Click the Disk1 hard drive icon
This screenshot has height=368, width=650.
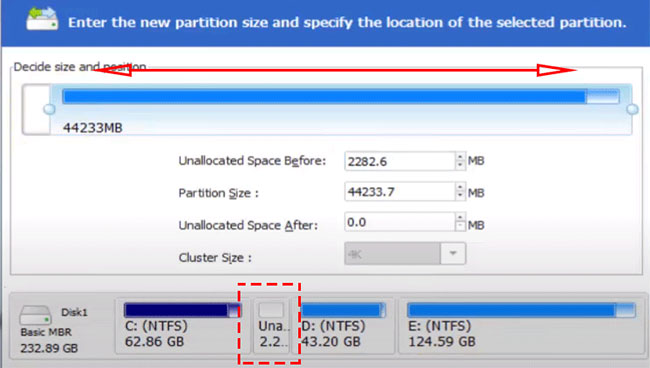coord(36,315)
